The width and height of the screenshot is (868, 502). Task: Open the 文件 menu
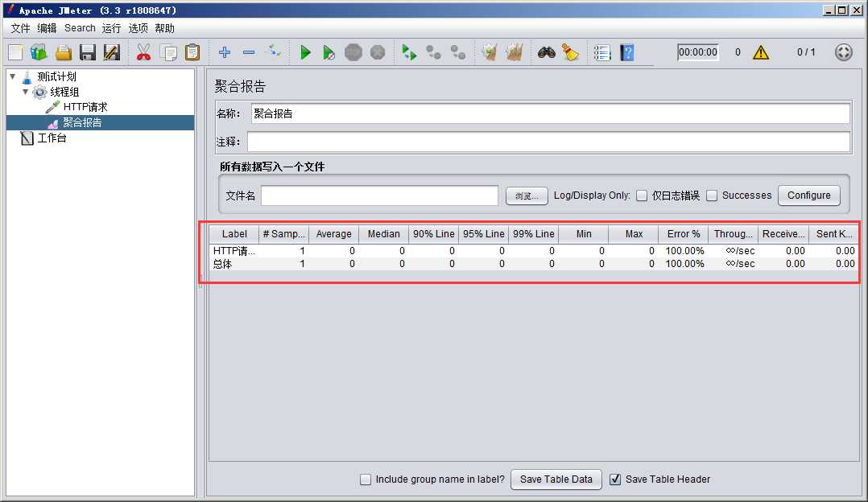pos(20,28)
